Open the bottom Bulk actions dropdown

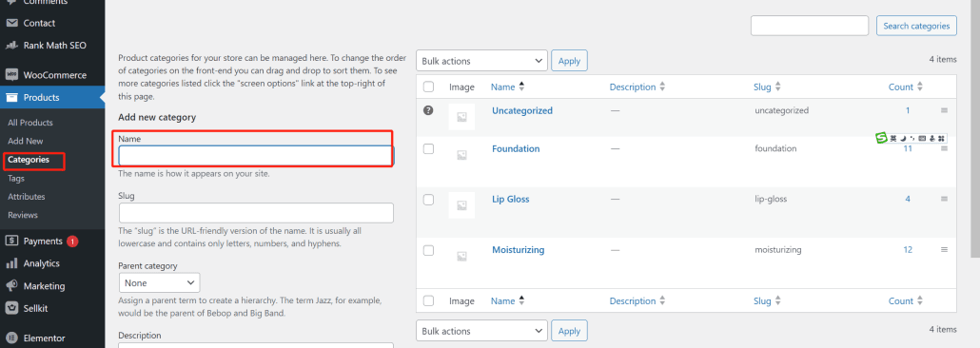click(481, 331)
